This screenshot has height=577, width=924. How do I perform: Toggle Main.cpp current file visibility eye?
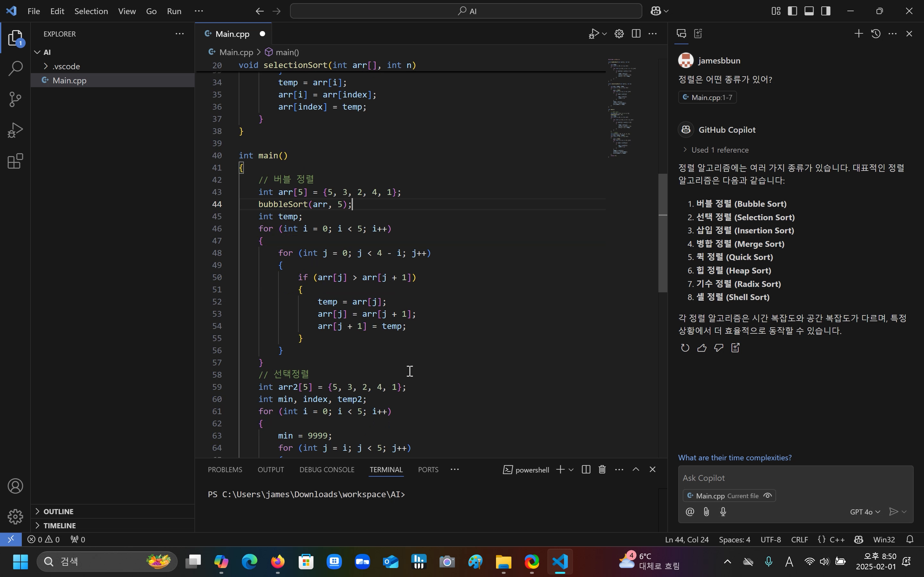pos(767,496)
